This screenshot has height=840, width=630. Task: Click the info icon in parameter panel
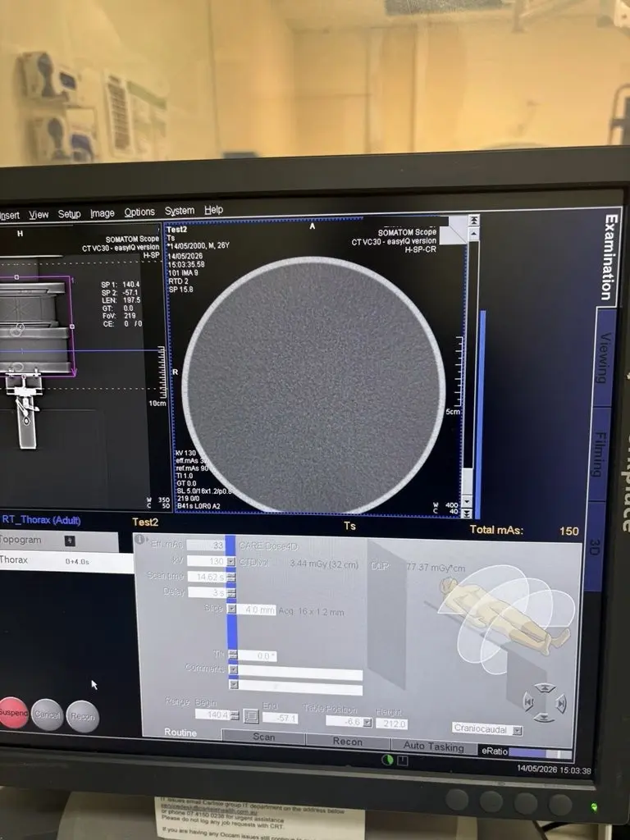[139, 539]
